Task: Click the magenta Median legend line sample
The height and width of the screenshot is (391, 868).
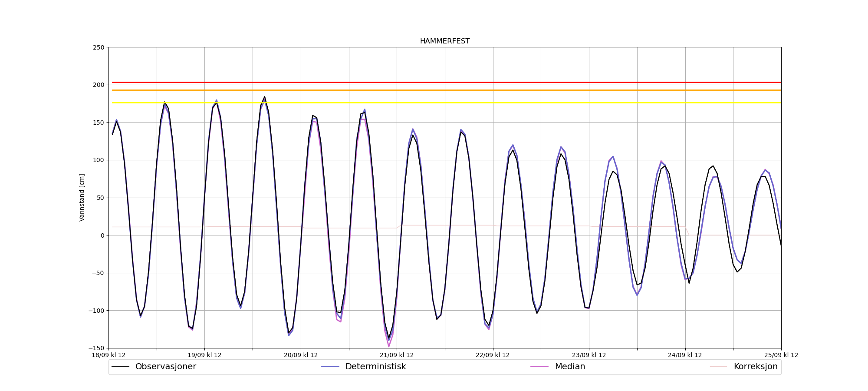Action: pos(539,367)
